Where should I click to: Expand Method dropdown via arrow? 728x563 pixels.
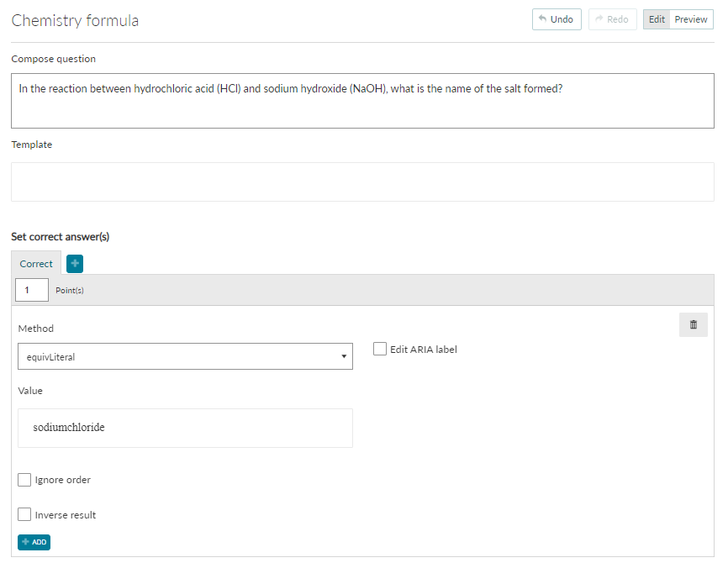(344, 356)
